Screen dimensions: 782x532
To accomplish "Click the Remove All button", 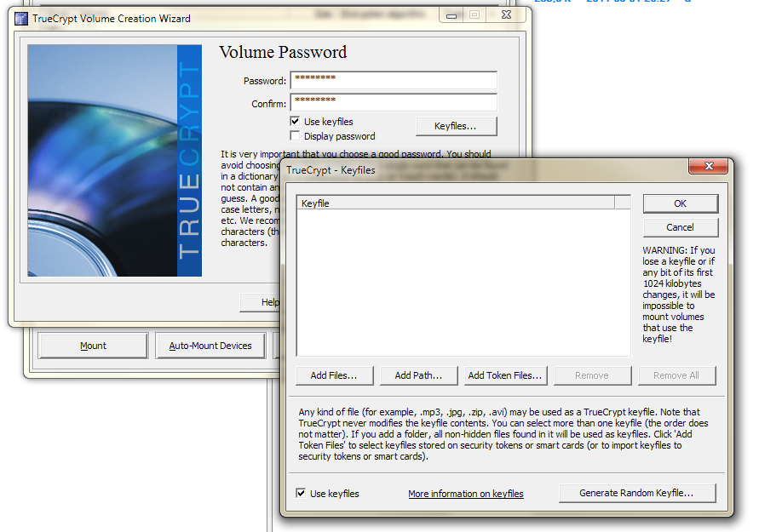I will tap(676, 375).
